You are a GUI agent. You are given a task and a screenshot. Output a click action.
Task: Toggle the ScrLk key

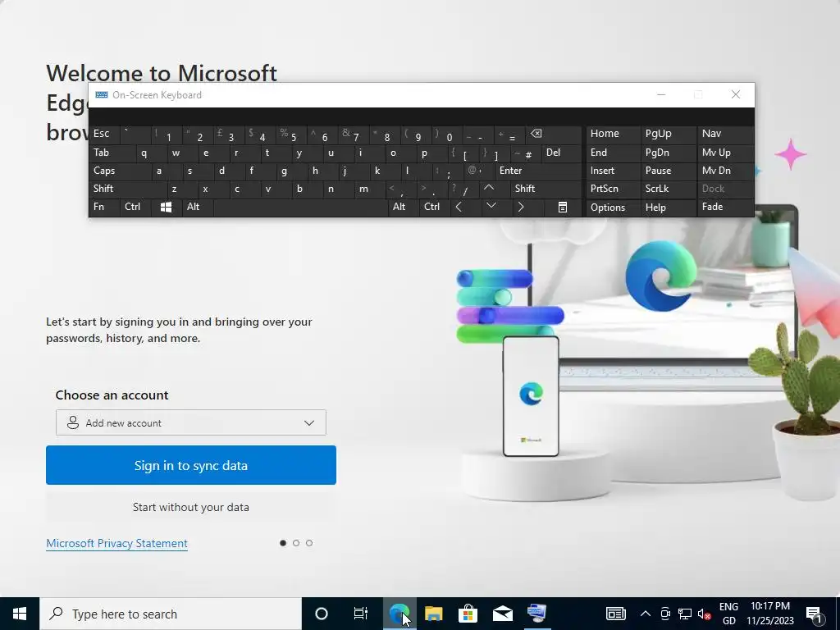668,189
